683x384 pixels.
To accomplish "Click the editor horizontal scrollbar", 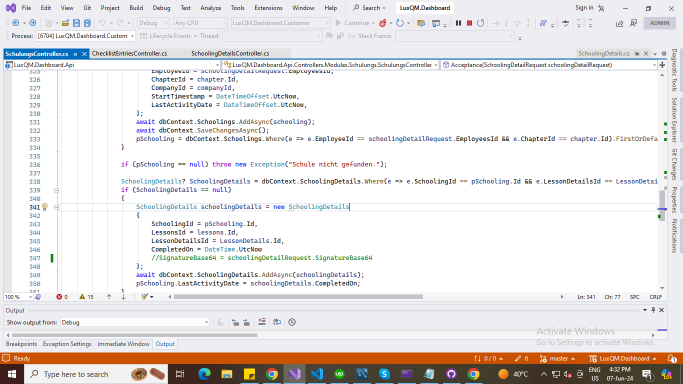I will [x=298, y=297].
